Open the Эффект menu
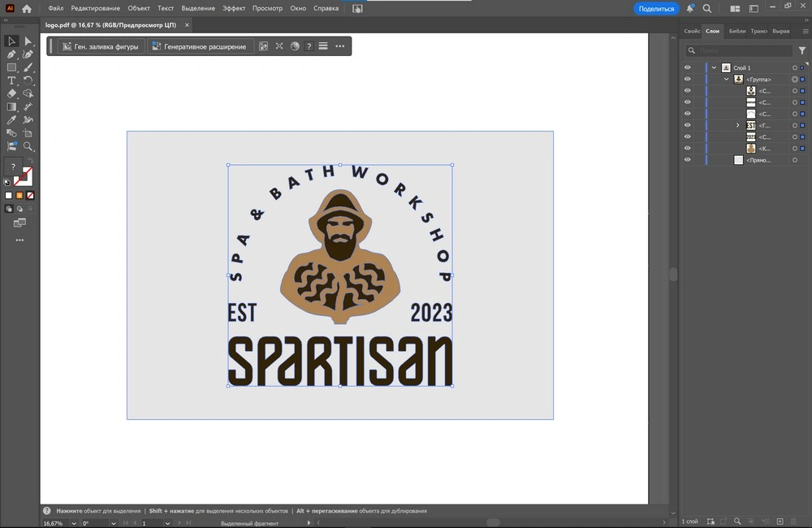This screenshot has width=812, height=528. [234, 8]
